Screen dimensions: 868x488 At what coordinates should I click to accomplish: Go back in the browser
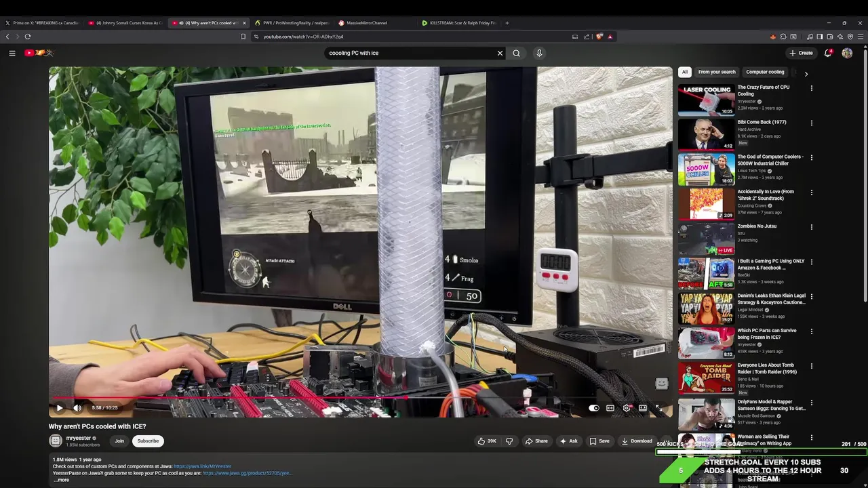pyautogui.click(x=7, y=37)
